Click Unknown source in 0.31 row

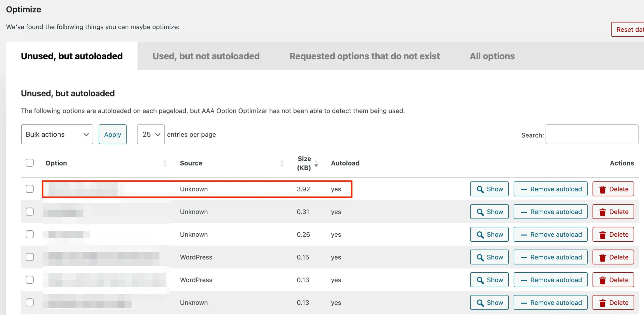194,212
